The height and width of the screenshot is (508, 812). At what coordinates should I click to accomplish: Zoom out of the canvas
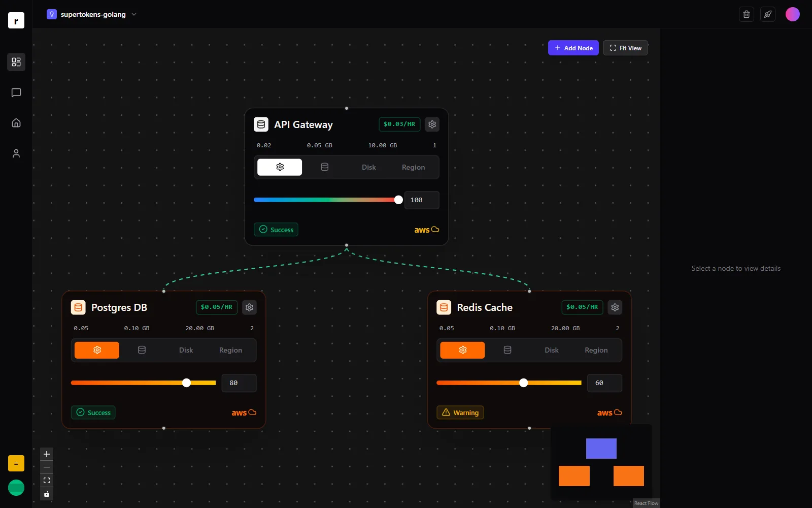(x=47, y=467)
